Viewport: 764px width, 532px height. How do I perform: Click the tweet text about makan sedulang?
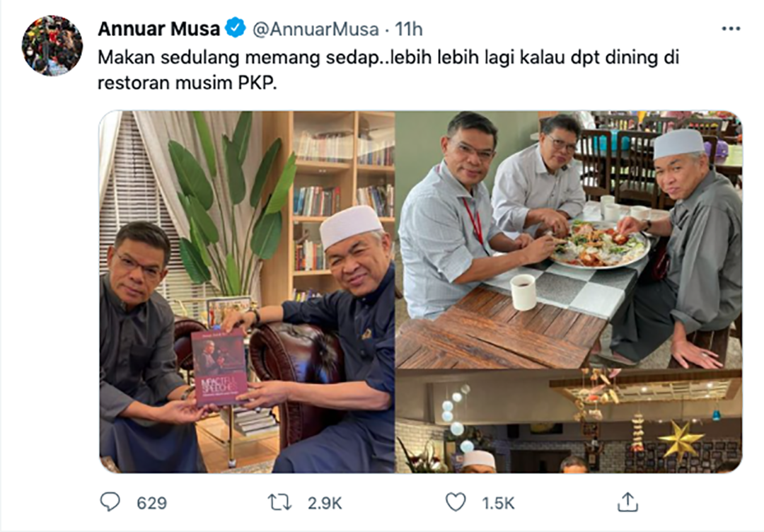(388, 69)
